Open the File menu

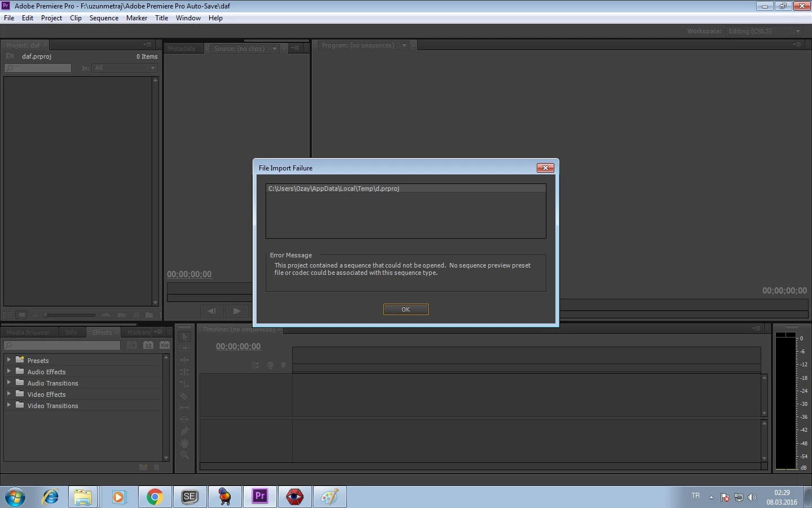tap(9, 18)
